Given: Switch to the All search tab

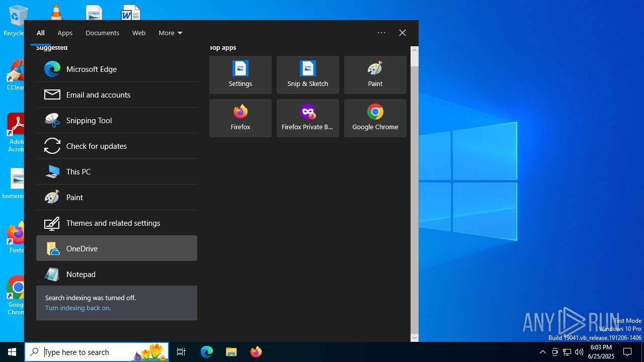Looking at the screenshot, I should [x=41, y=33].
